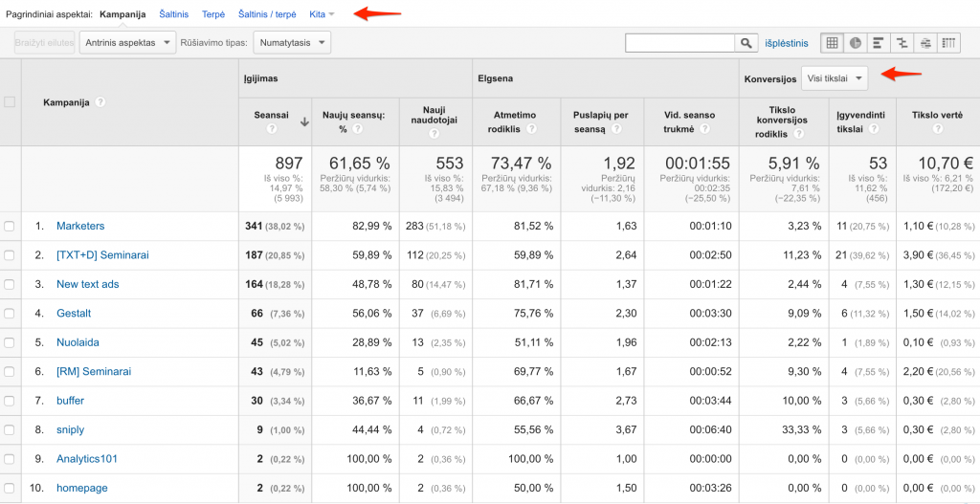Screen dimensions: 980x504
Task: Select the term cloud view icon
Action: click(x=924, y=43)
